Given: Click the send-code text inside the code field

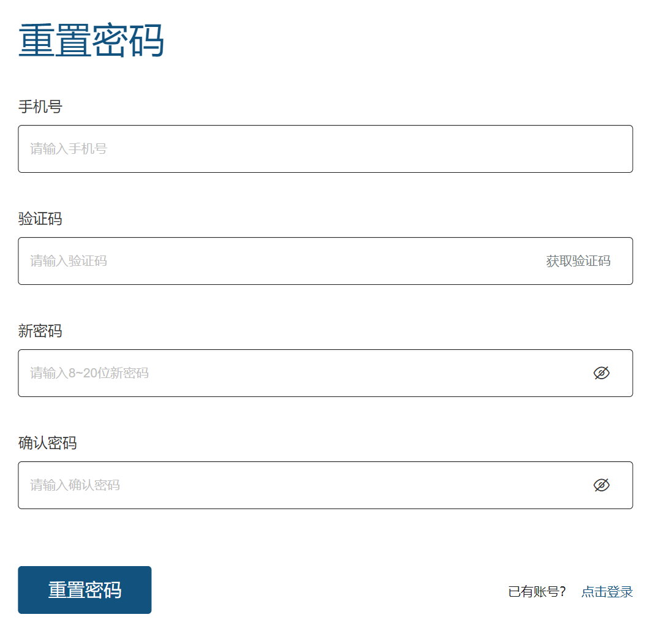Looking at the screenshot, I should [x=578, y=261].
